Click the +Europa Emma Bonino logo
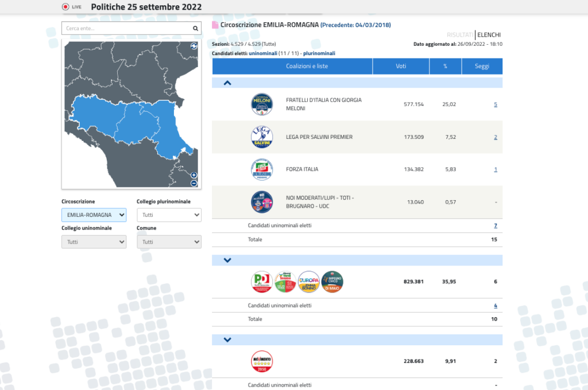588x390 pixels. pyautogui.click(x=308, y=282)
